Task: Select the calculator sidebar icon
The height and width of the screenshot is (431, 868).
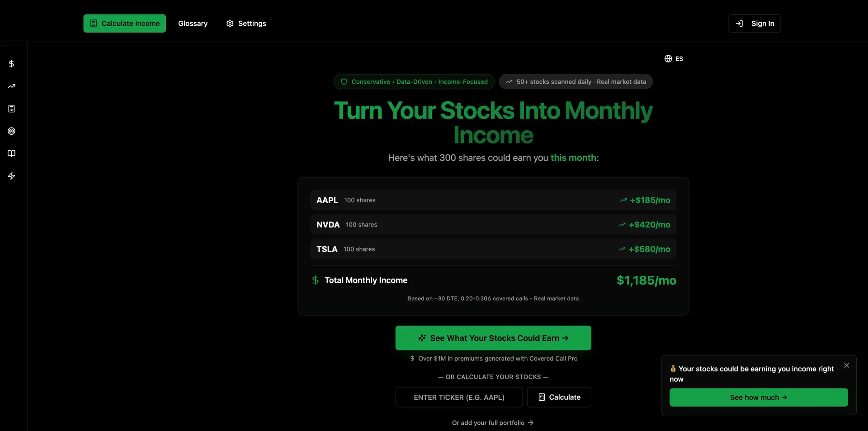Action: (x=11, y=109)
